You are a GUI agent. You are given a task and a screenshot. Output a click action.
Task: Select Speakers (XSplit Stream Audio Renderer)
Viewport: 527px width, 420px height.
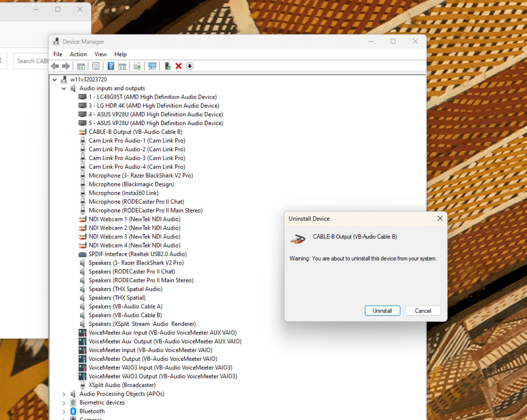[142, 324]
